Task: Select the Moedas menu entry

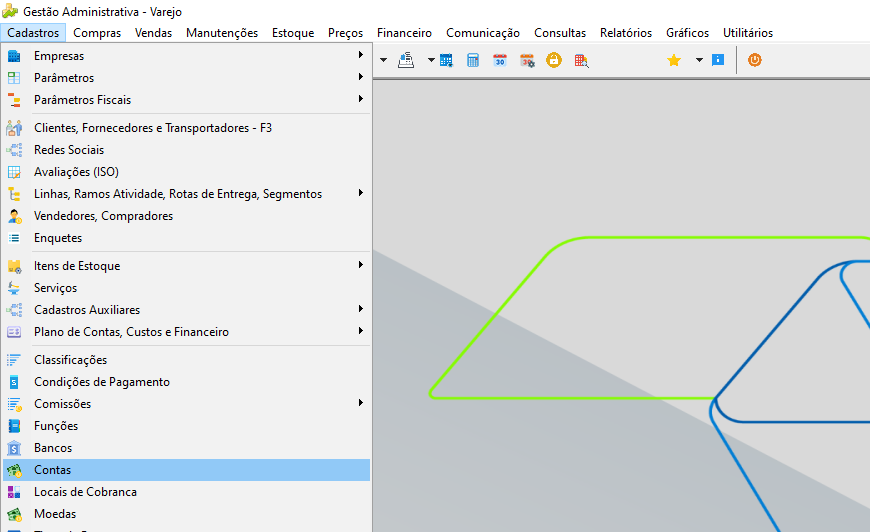Action: 186,514
